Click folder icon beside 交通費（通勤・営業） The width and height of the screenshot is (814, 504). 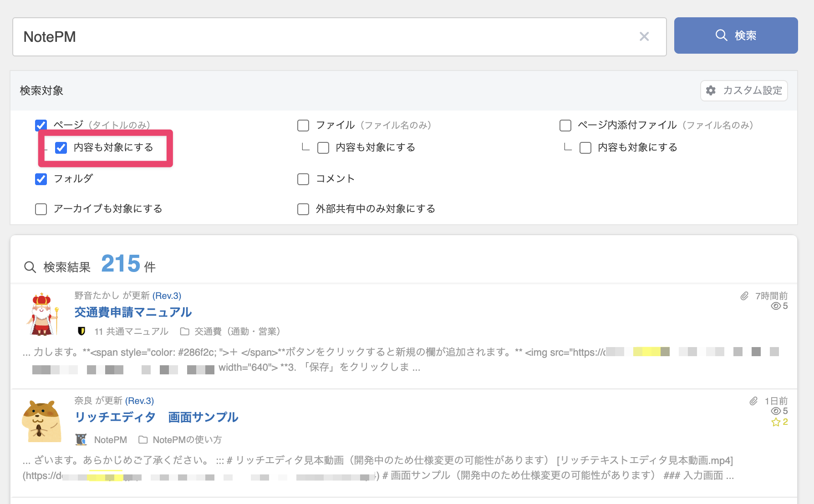click(x=184, y=331)
